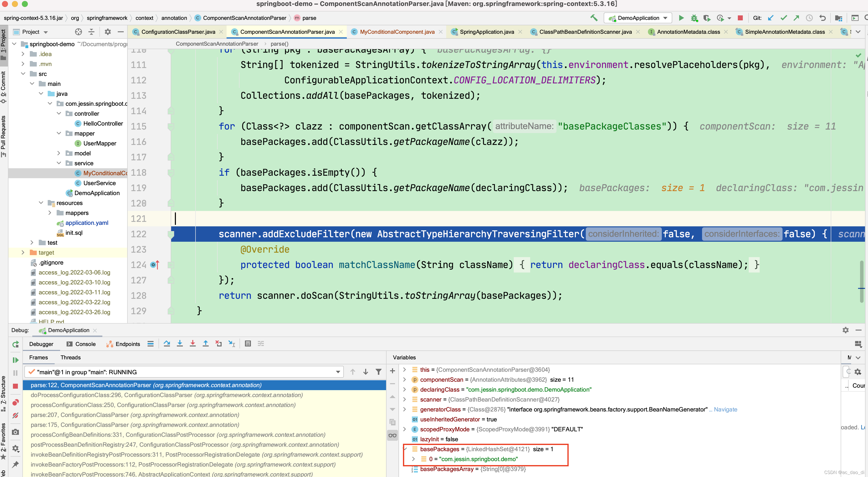Expand the scanner variable node
Image resolution: width=868 pixels, height=477 pixels.
coord(405,399)
